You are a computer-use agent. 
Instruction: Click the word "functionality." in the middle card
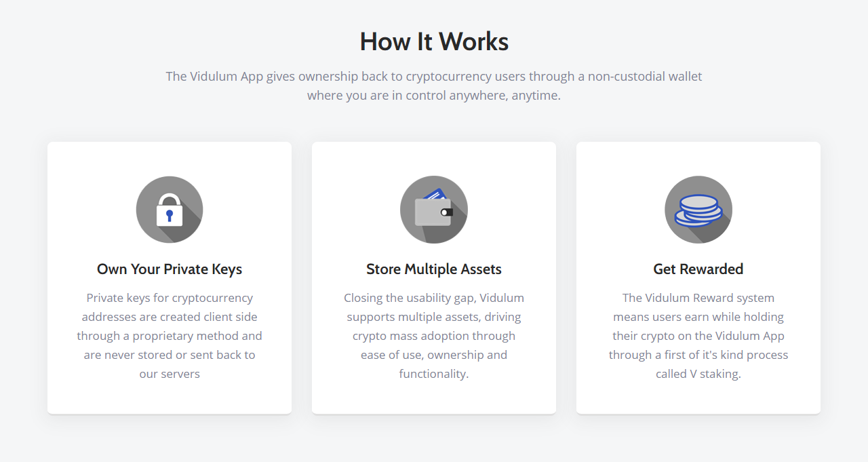(x=434, y=374)
